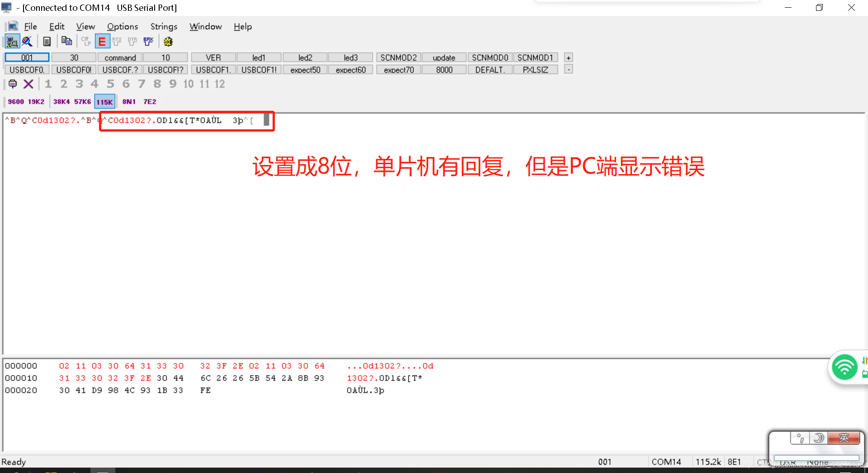Select macro slot number 12
Screen dimensions: 868x473
[x=220, y=84]
